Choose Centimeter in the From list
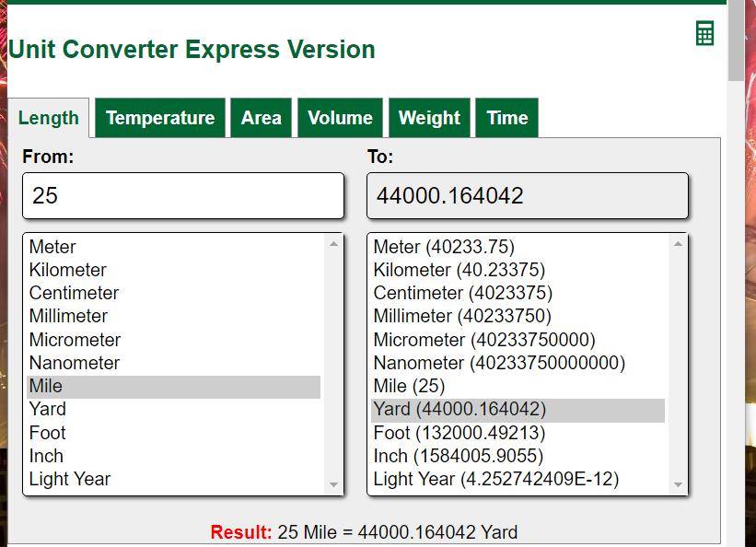The height and width of the screenshot is (547, 756). tap(173, 293)
